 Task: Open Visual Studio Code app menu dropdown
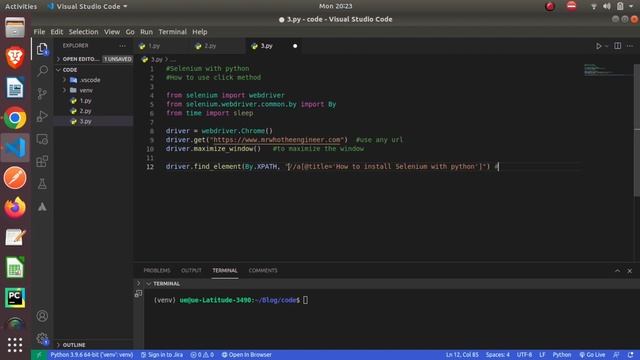click(87, 6)
